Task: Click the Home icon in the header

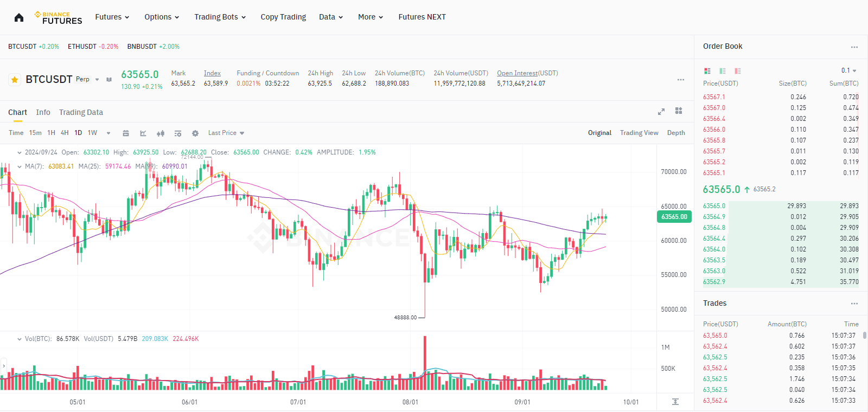Action: tap(19, 17)
